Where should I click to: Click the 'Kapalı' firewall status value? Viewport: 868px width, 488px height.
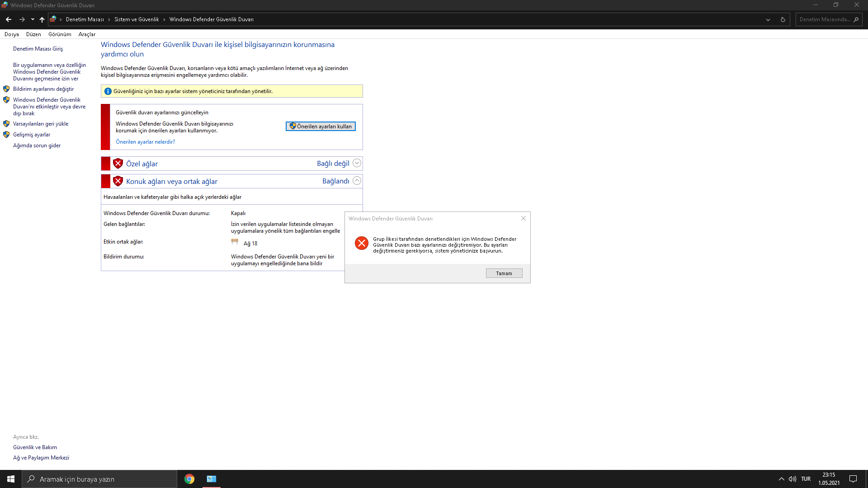pyautogui.click(x=238, y=213)
